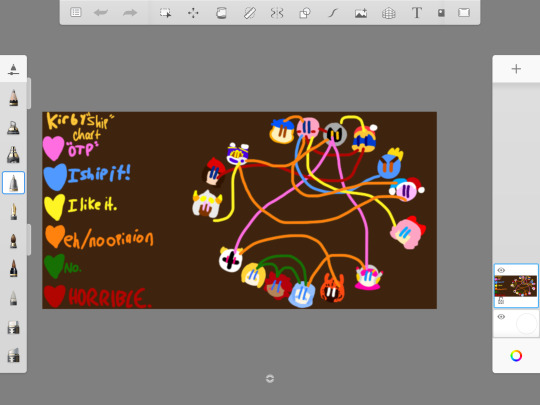Select the Selection marquee tool
Image resolution: width=540 pixels, height=405 pixels.
click(x=165, y=13)
